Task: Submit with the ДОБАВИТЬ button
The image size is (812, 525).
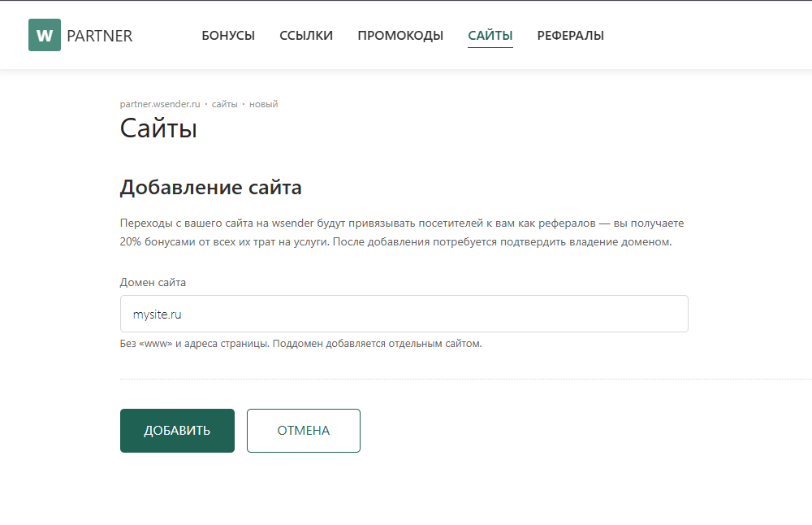Action: click(x=177, y=431)
